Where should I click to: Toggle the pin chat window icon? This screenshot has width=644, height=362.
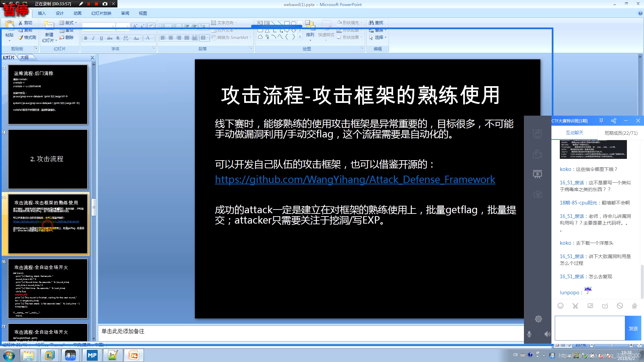pyautogui.click(x=601, y=121)
